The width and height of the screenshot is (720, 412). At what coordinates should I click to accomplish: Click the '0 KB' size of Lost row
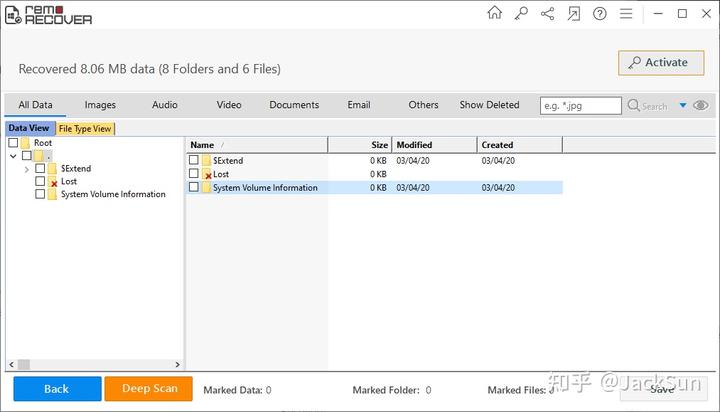(x=378, y=174)
